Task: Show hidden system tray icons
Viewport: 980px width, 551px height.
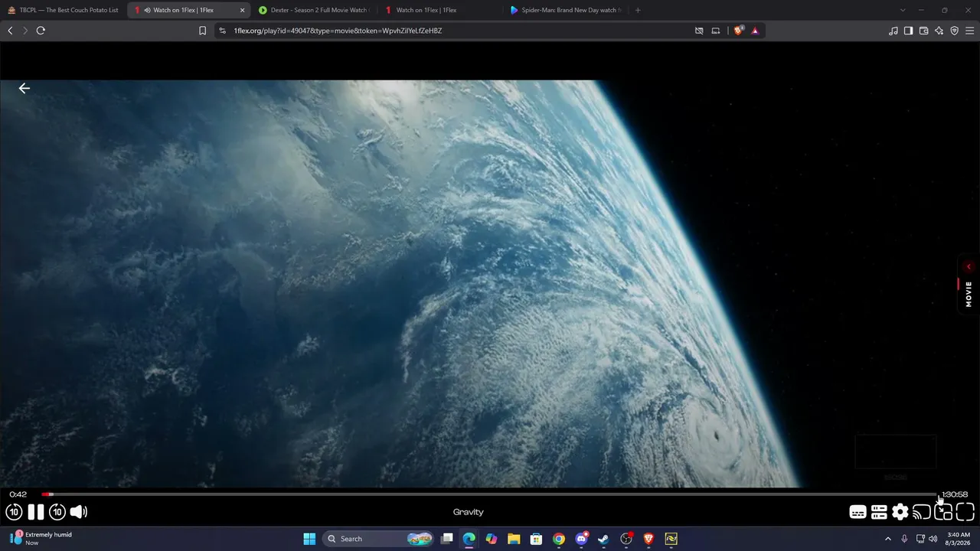Action: [x=888, y=539]
